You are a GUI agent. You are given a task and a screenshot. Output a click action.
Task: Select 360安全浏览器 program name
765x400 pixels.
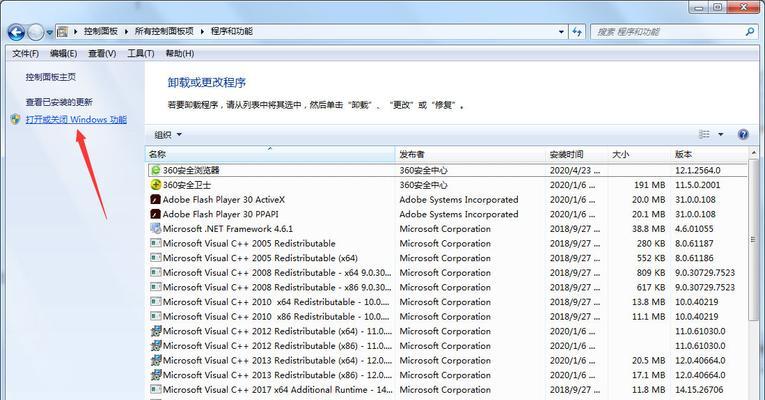click(191, 170)
